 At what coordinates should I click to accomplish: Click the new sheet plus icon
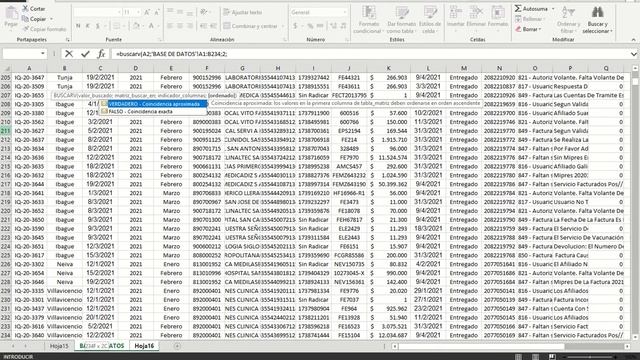tap(177, 346)
